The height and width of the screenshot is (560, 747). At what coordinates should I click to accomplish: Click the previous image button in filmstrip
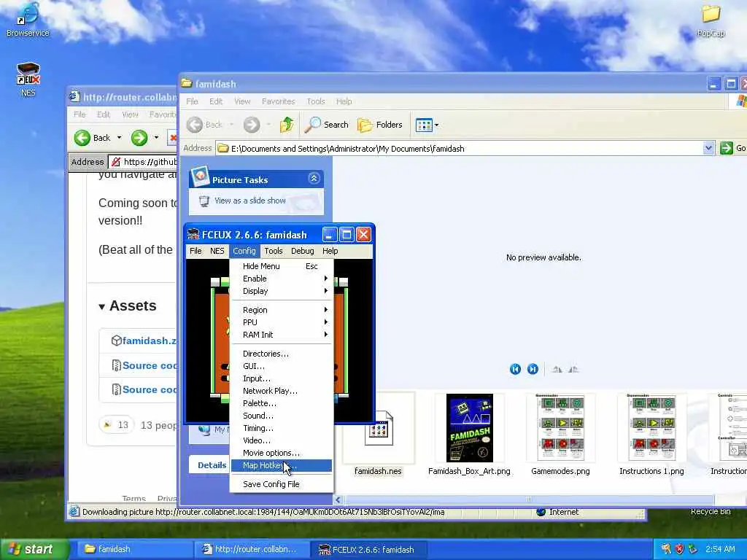pyautogui.click(x=515, y=369)
